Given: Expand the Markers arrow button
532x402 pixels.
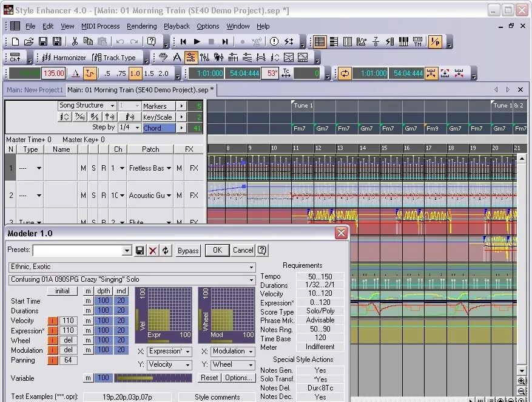Looking at the screenshot, I should [181, 106].
